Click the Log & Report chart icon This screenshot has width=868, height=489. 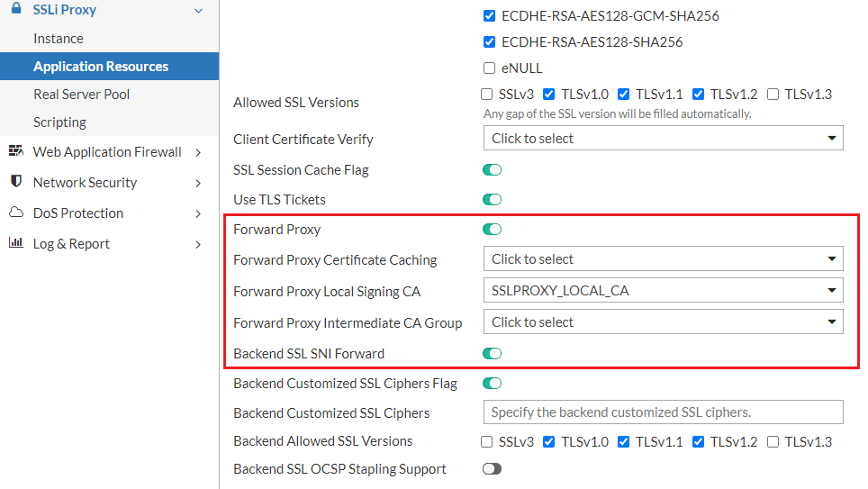(x=16, y=243)
